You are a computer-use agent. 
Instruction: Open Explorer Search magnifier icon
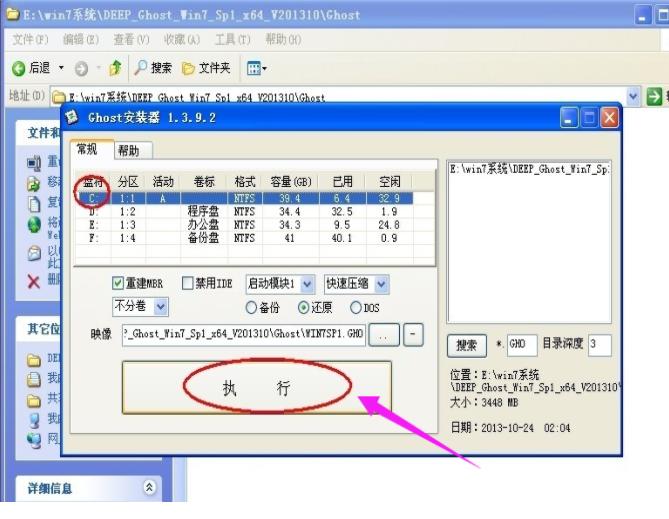(141, 67)
